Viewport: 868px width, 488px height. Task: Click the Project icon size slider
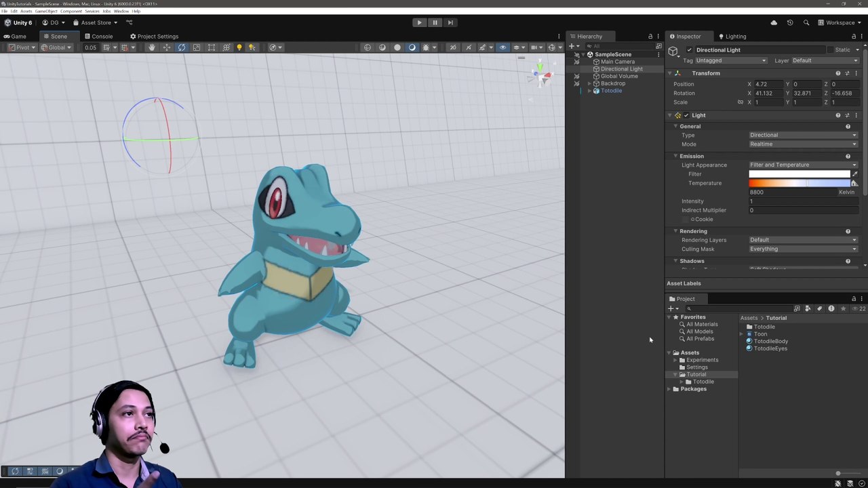(x=849, y=473)
